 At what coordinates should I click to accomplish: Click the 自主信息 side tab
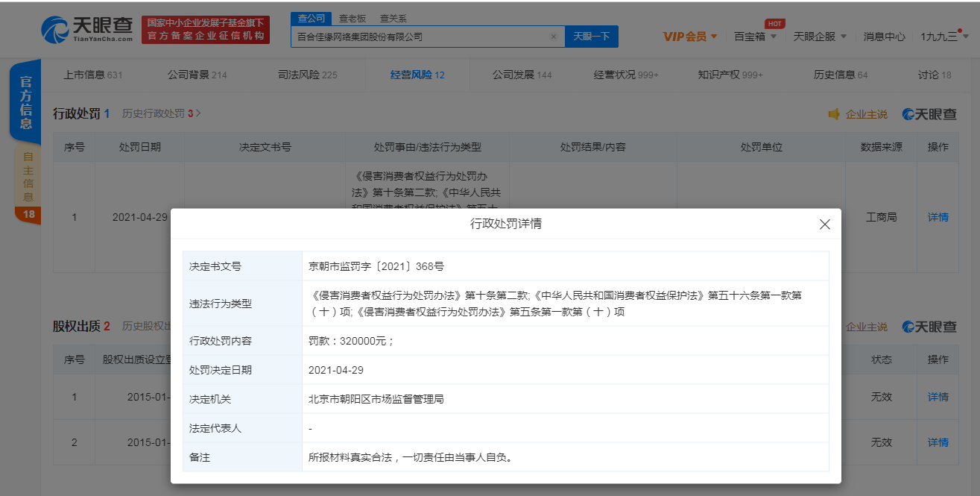[x=28, y=177]
